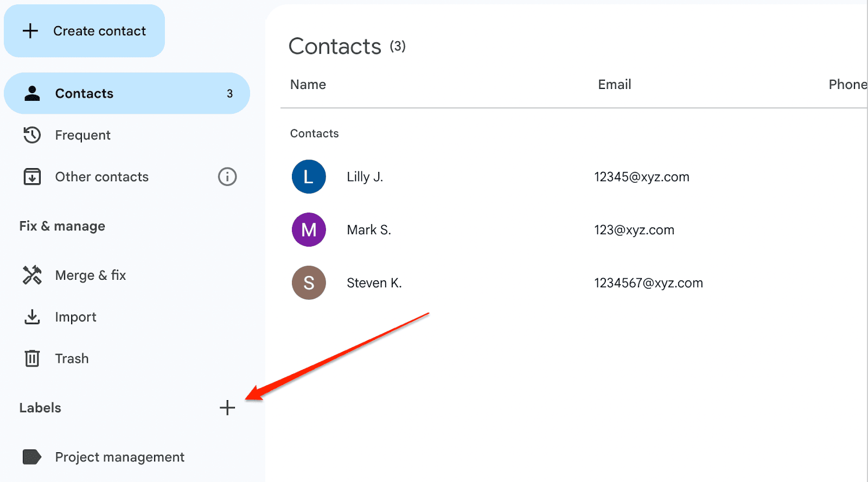Open the Frequent contacts view
The width and height of the screenshot is (868, 482).
pos(82,135)
